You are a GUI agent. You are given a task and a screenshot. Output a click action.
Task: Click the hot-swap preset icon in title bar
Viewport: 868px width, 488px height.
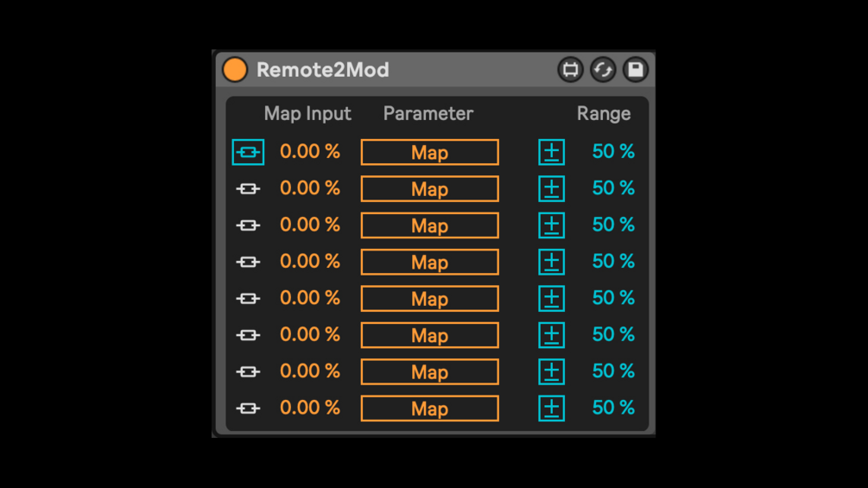click(x=570, y=70)
